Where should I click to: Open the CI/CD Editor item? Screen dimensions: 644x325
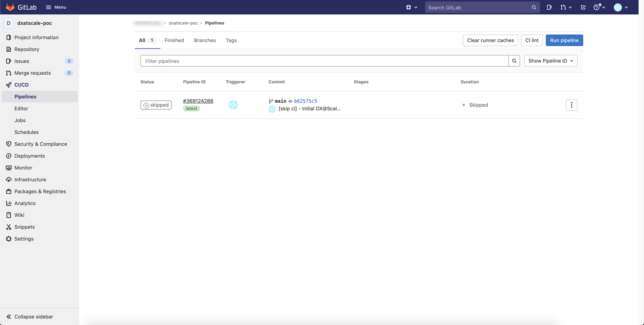40,108
